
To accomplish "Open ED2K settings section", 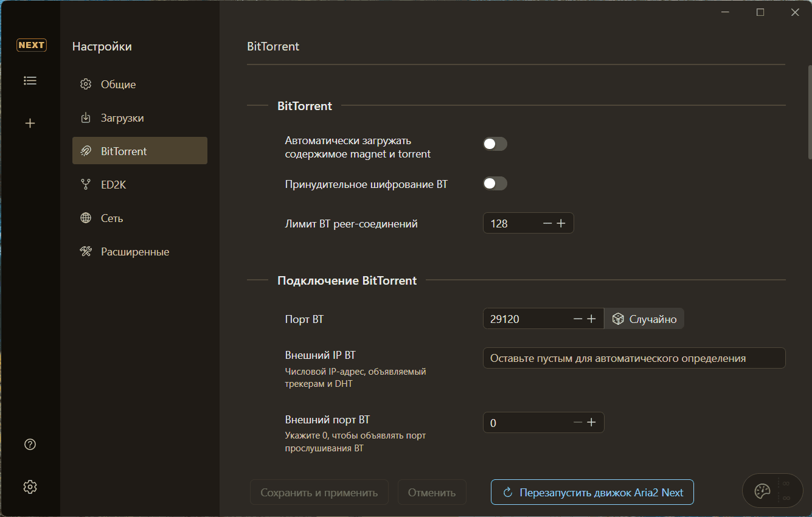I will click(140, 185).
